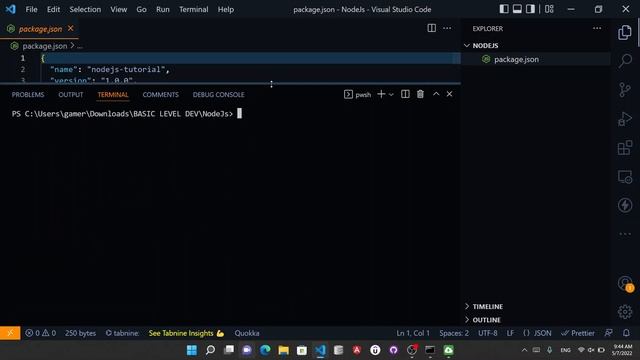Click the Prettier status bar item
The image size is (640, 360).
click(578, 333)
